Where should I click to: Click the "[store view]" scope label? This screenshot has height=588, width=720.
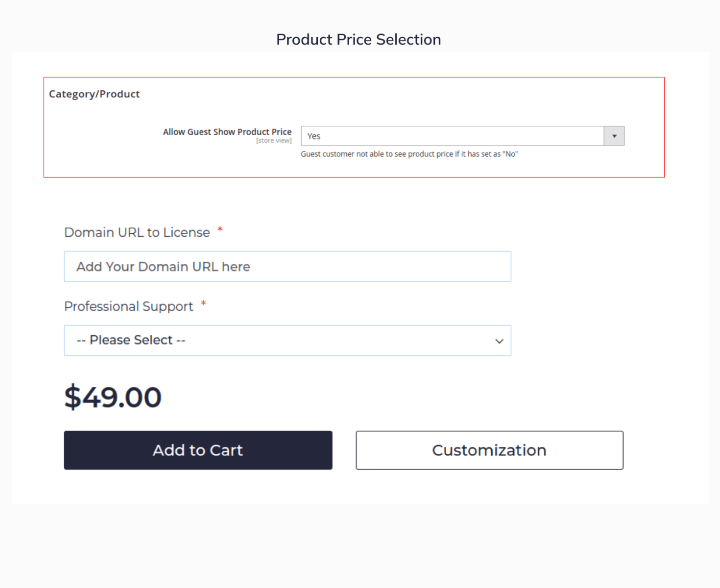point(274,141)
